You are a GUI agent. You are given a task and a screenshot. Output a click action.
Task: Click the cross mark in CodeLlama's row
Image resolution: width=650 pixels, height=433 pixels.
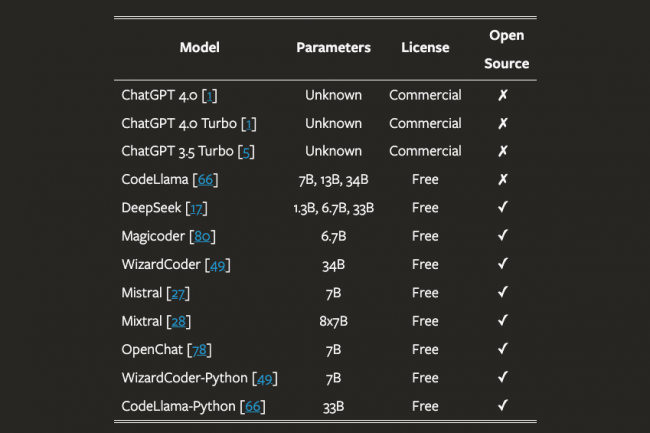click(503, 180)
